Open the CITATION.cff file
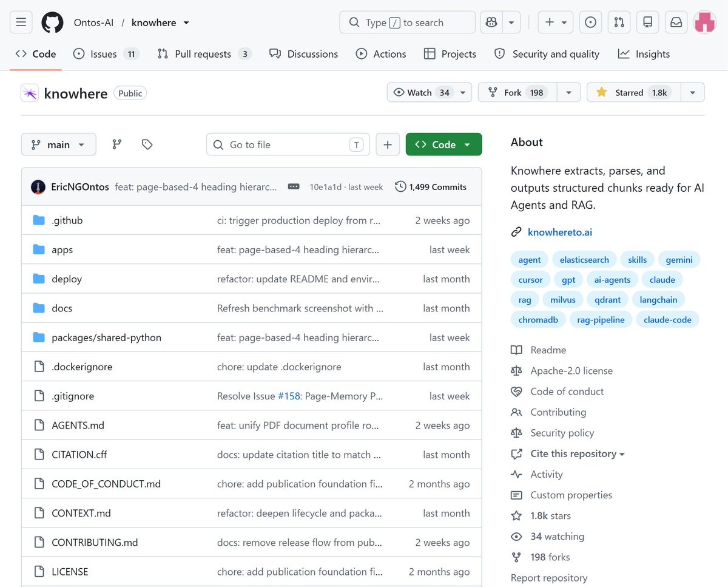Image resolution: width=728 pixels, height=587 pixels. 79,455
